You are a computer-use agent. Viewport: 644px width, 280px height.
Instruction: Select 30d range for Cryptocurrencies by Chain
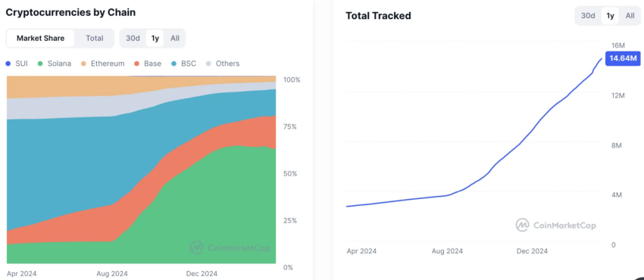[x=133, y=38]
